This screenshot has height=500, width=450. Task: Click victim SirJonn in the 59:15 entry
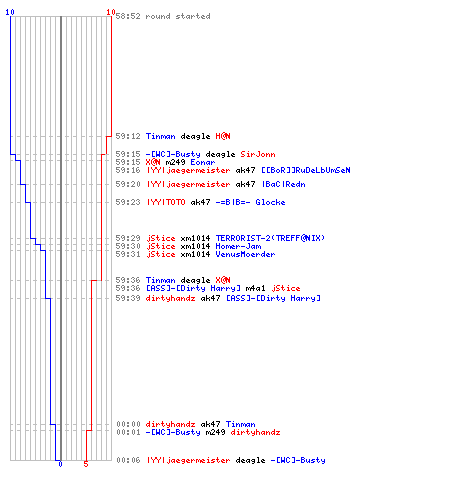point(258,154)
